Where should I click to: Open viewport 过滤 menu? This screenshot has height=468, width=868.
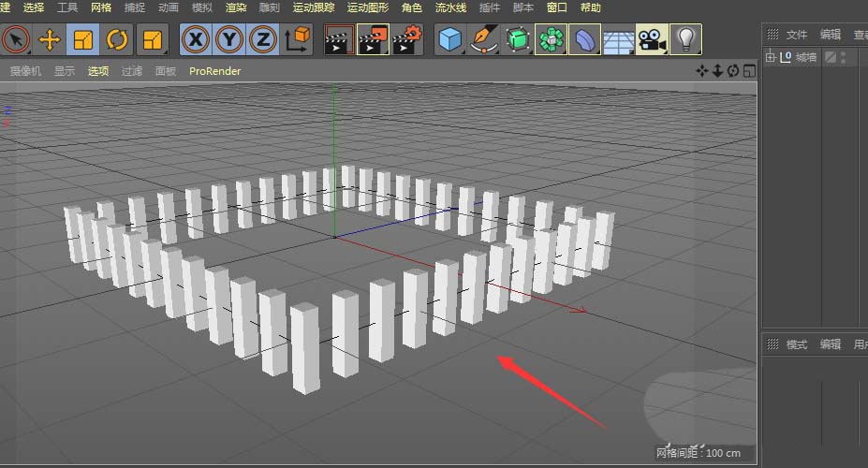tap(132, 71)
